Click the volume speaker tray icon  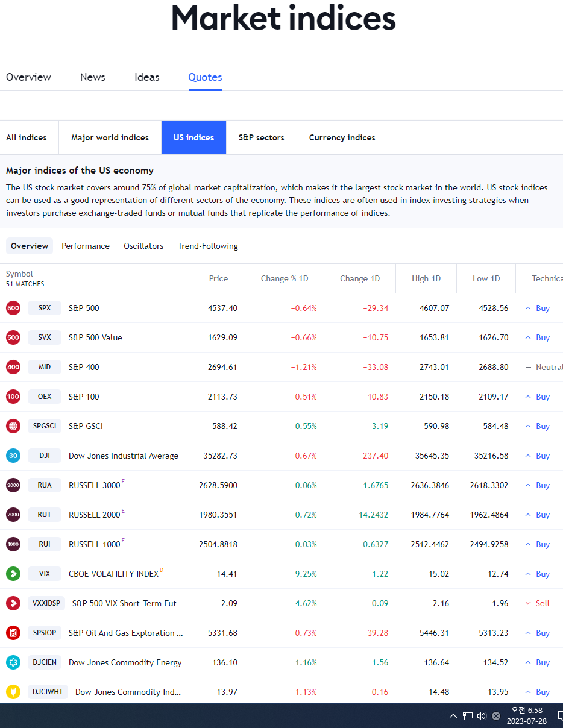point(482,716)
